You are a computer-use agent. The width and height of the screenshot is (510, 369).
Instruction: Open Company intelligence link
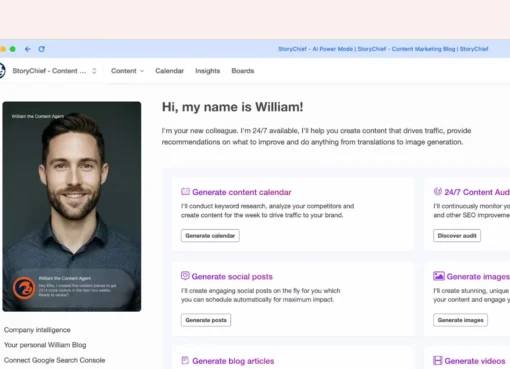point(37,330)
